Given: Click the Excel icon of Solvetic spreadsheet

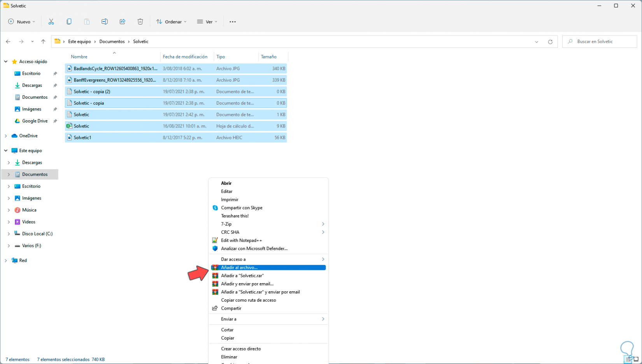Looking at the screenshot, I should 69,126.
